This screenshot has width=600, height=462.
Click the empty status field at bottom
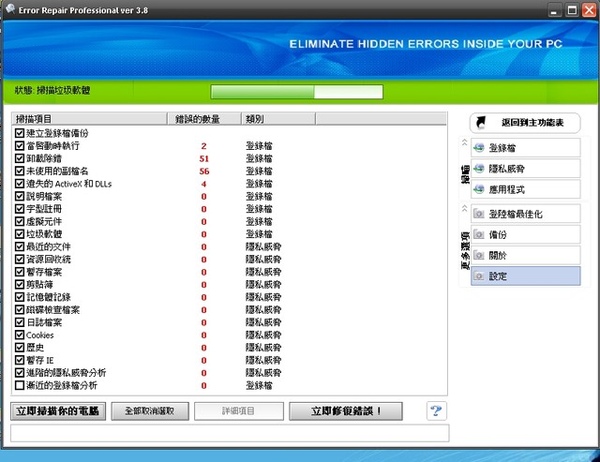tap(230, 433)
